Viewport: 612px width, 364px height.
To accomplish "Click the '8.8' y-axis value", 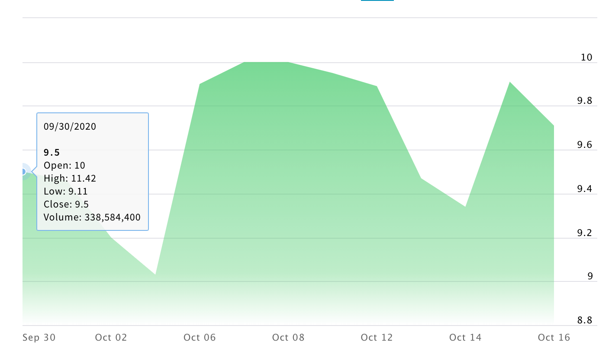I will [585, 320].
